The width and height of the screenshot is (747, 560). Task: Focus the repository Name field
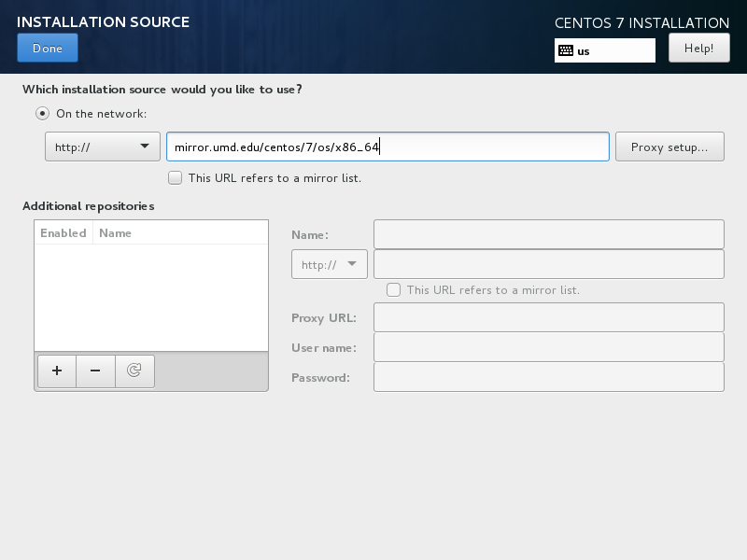pos(548,234)
